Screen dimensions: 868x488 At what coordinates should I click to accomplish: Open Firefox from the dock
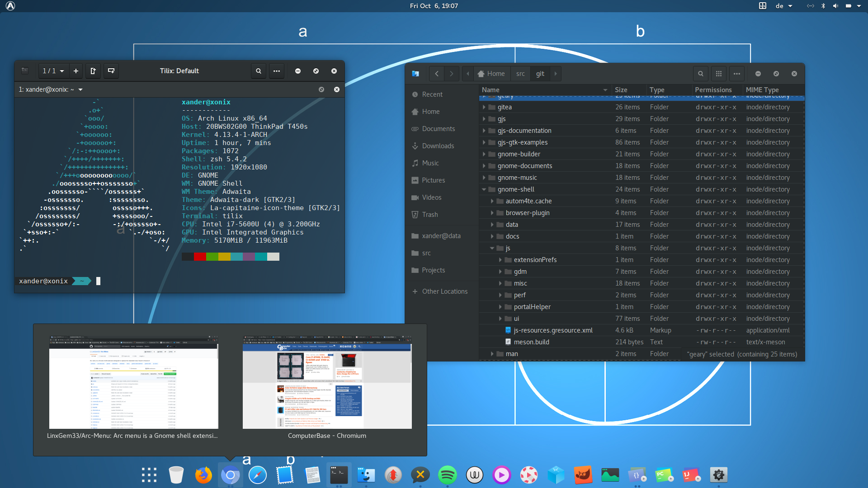pos(203,475)
